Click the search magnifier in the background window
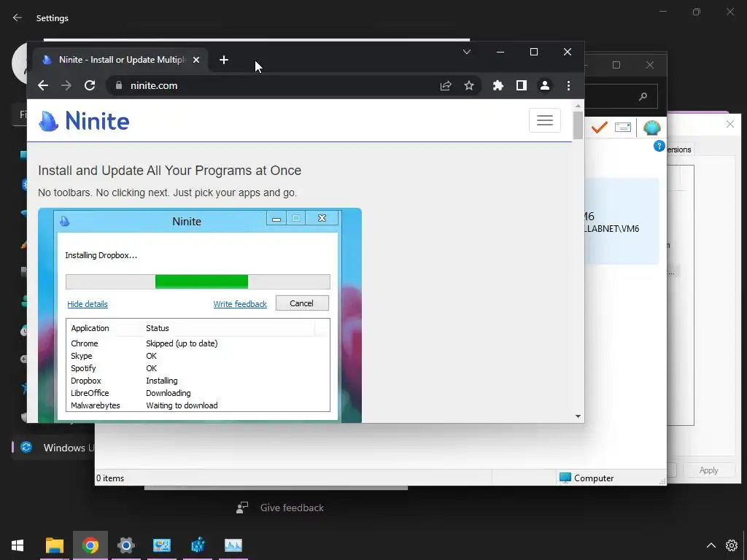Image resolution: width=747 pixels, height=560 pixels. [x=643, y=97]
